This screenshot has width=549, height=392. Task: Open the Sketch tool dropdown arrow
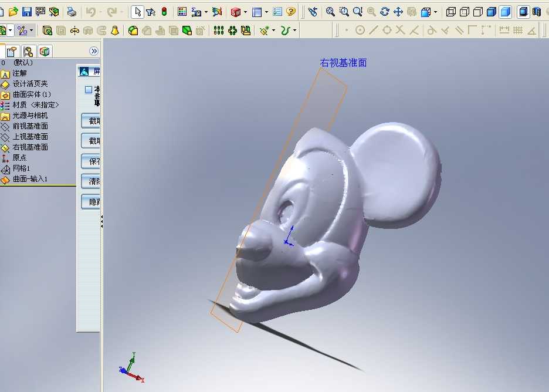click(x=32, y=31)
